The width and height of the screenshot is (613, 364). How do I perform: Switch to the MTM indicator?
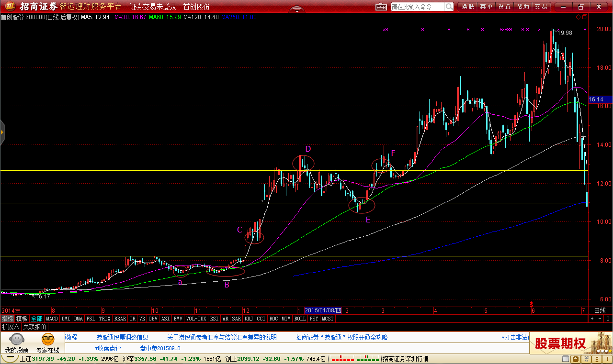(286, 319)
